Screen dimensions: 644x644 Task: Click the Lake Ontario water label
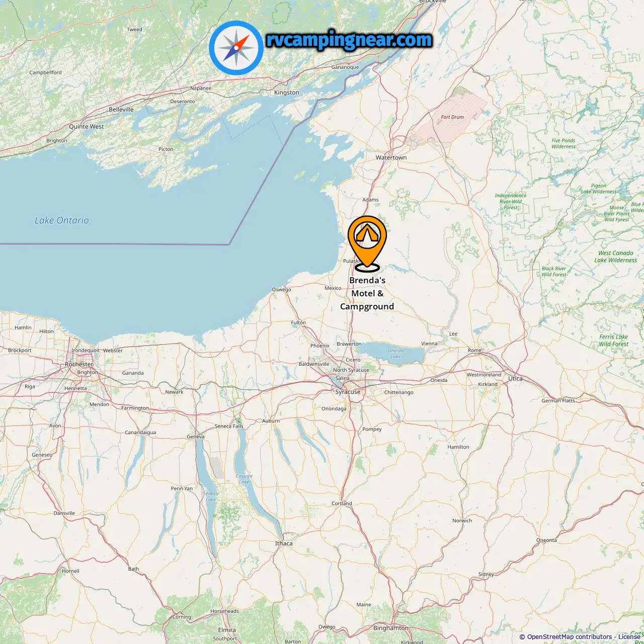62,220
